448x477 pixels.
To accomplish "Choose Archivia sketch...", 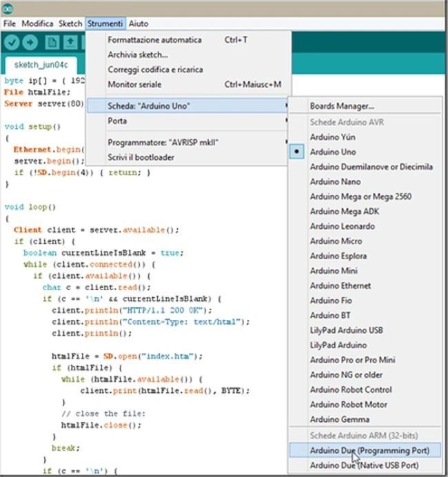I will [x=187, y=54].
